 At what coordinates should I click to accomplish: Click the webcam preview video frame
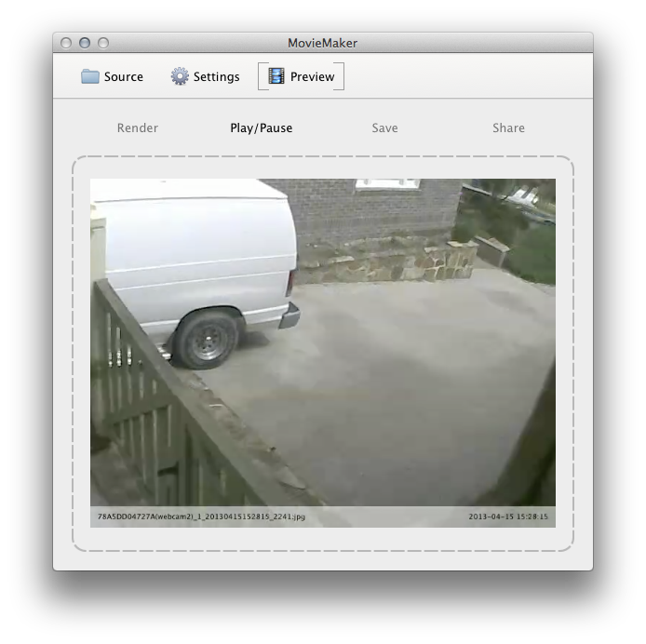click(x=323, y=353)
